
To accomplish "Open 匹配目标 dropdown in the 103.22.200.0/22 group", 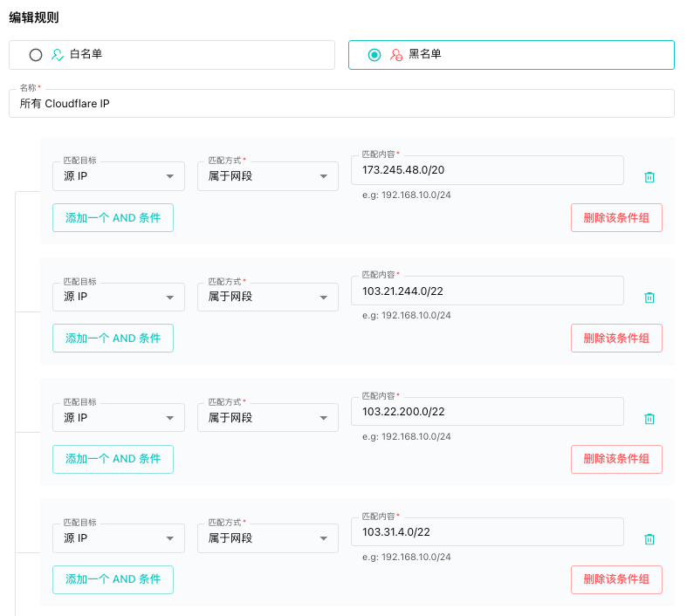I will (x=119, y=417).
